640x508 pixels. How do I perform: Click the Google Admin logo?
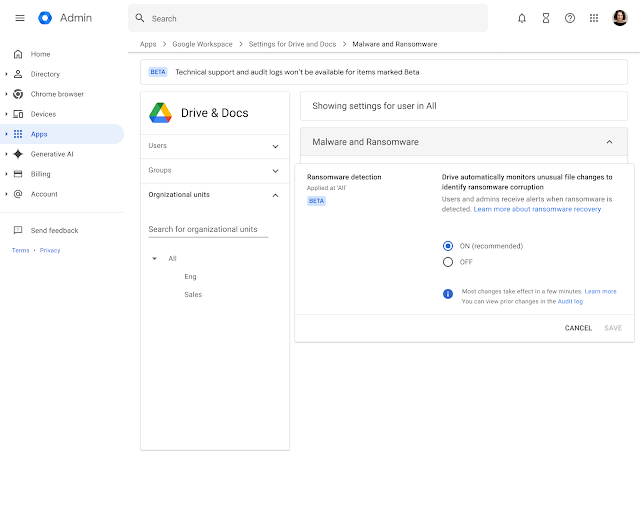[45, 18]
